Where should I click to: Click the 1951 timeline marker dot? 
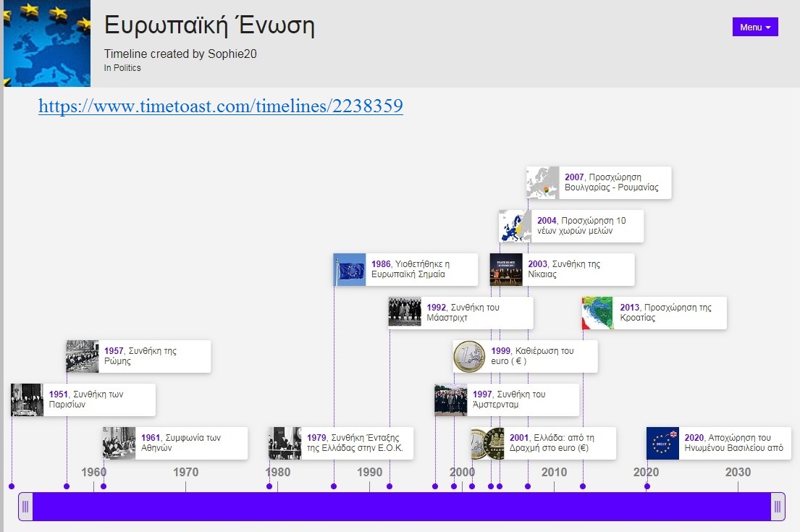tap(12, 486)
